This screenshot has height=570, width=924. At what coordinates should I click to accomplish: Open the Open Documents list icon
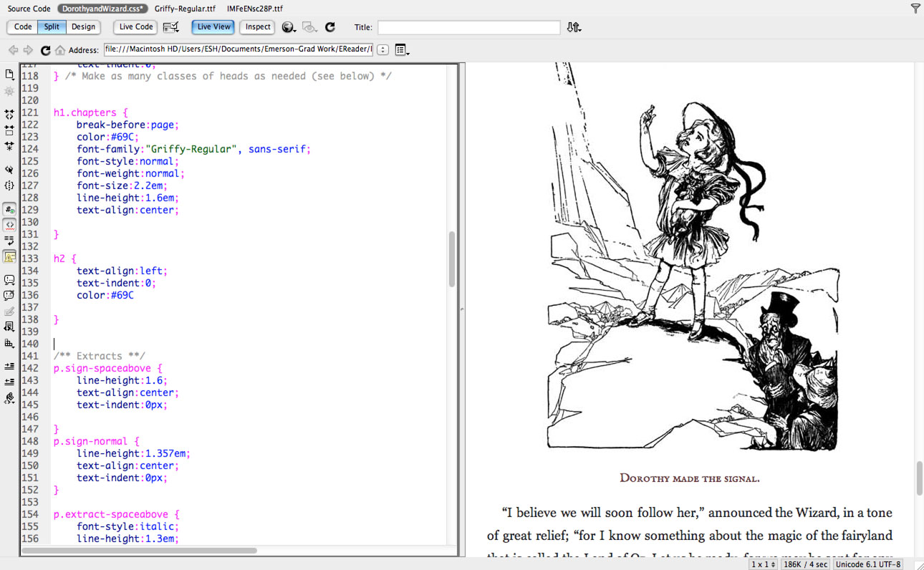tap(9, 74)
